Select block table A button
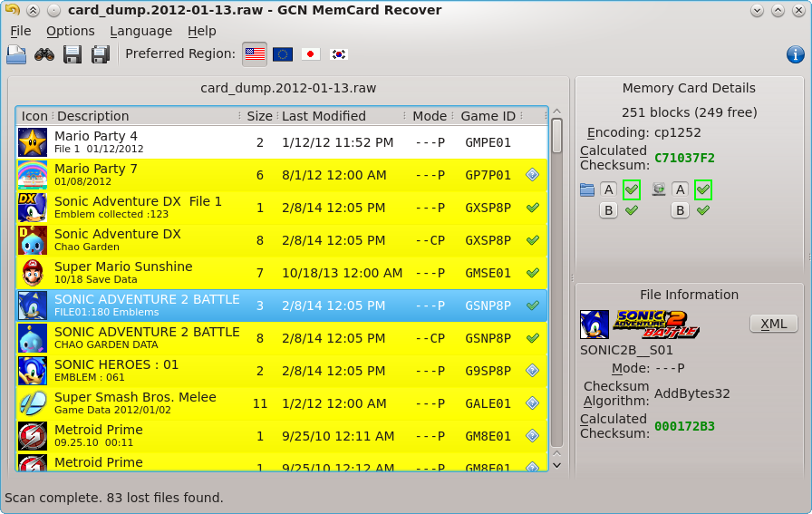Image resolution: width=812 pixels, height=514 pixels. pyautogui.click(x=680, y=189)
